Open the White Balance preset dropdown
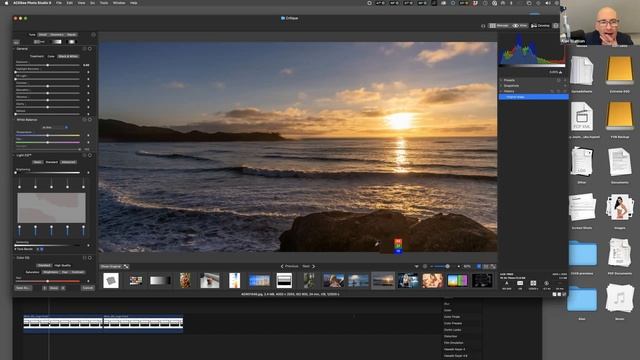 pos(55,127)
